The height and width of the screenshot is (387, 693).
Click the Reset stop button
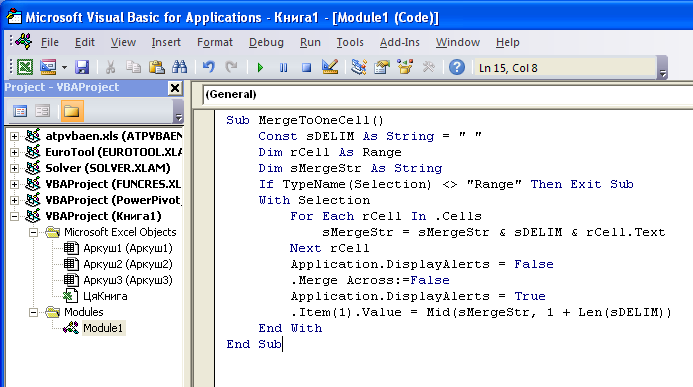coord(306,68)
